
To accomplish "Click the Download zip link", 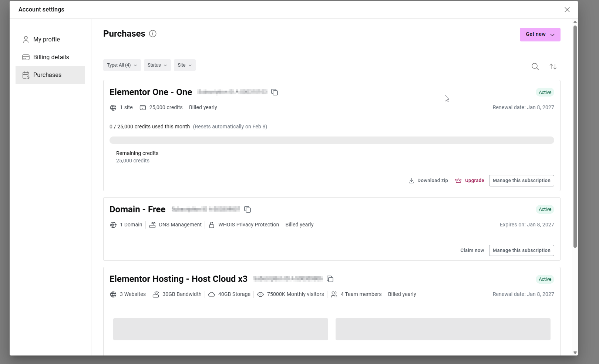I will coord(428,181).
